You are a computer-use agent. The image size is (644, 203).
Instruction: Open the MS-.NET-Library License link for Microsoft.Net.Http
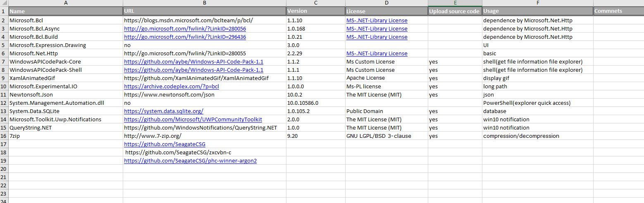click(377, 53)
